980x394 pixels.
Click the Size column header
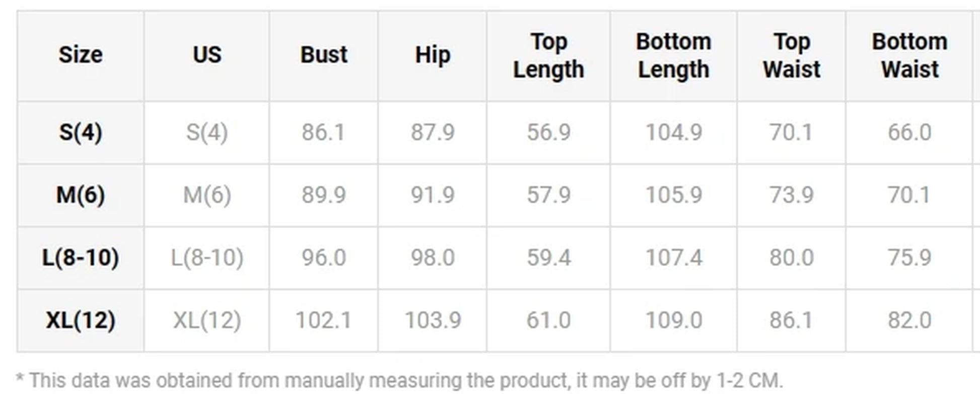pos(81,55)
